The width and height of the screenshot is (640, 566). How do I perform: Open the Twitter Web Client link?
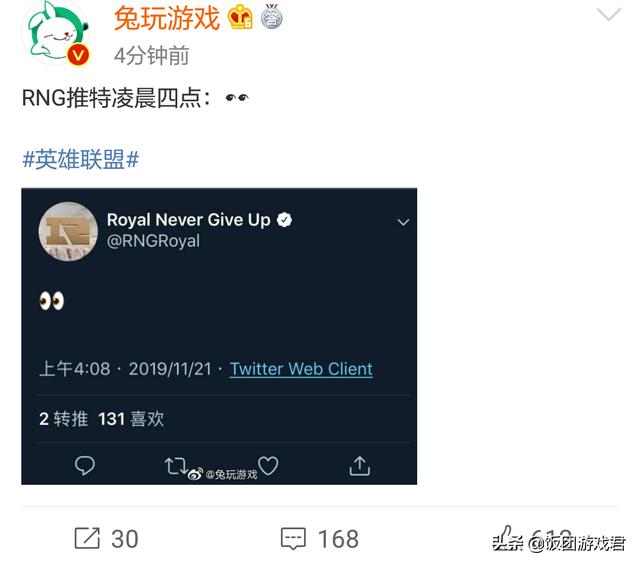tap(301, 369)
